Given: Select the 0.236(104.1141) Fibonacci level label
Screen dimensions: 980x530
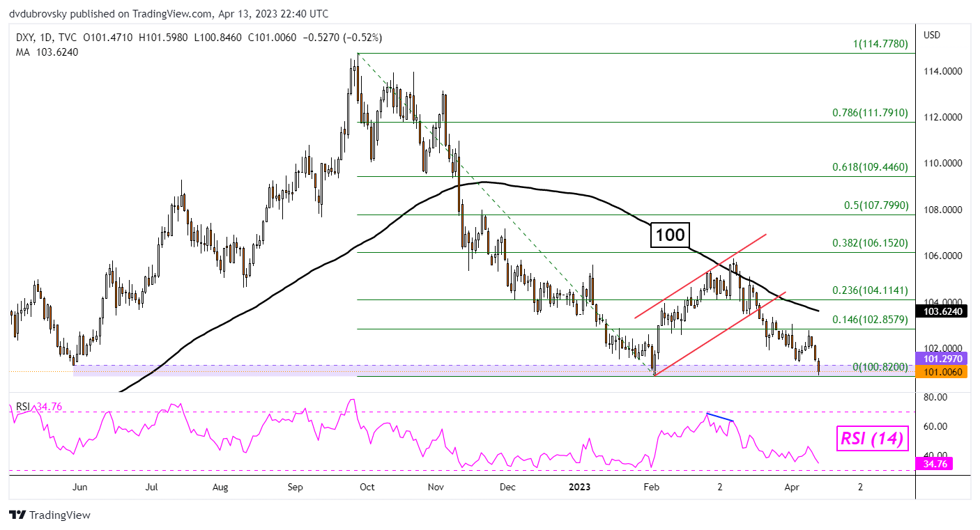Looking at the screenshot, I should pyautogui.click(x=870, y=290).
